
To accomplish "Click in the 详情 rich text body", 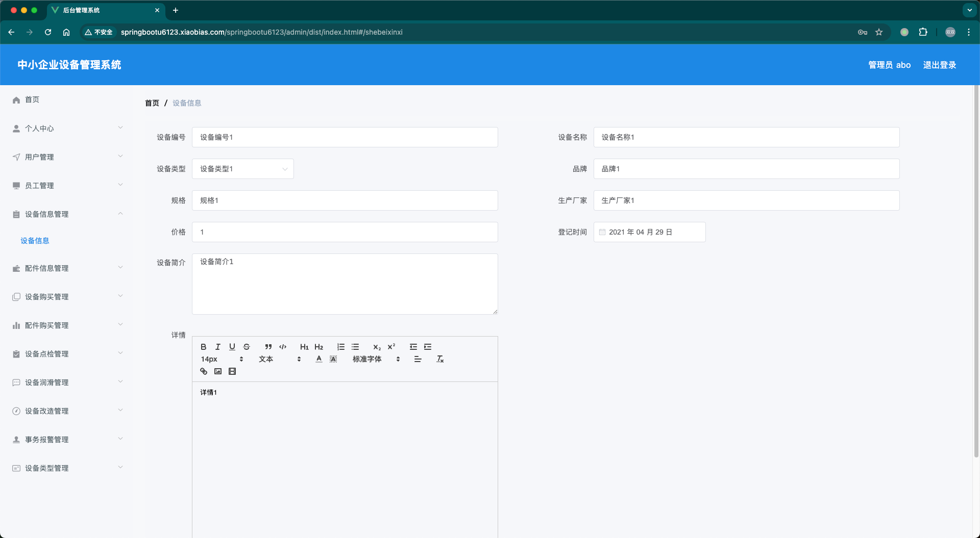I will tap(345, 459).
